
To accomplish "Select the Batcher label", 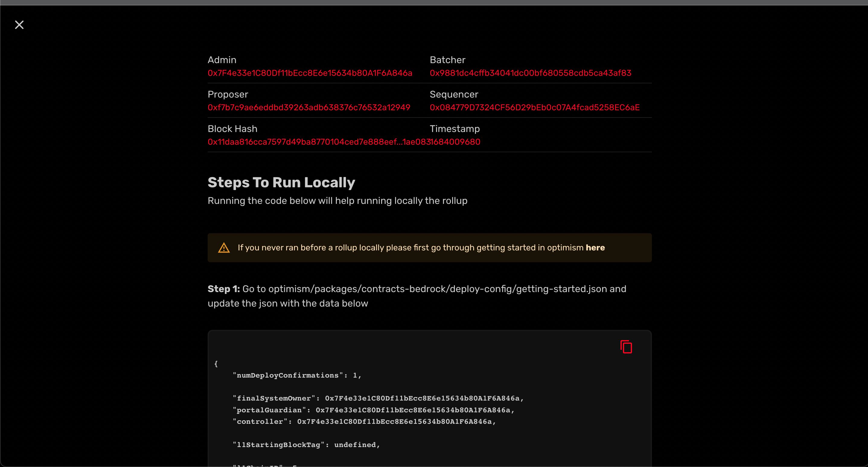I will click(448, 60).
